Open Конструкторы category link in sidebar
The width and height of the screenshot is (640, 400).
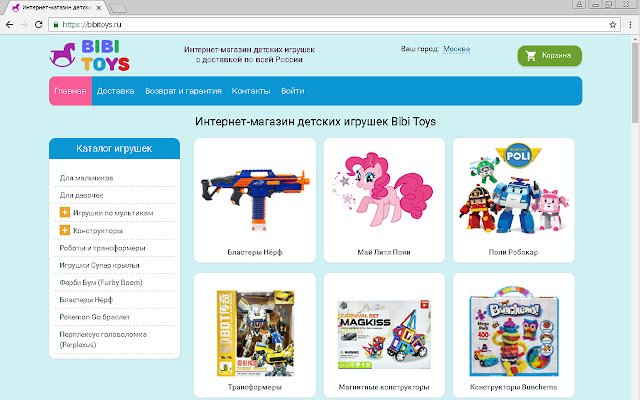coord(98,231)
